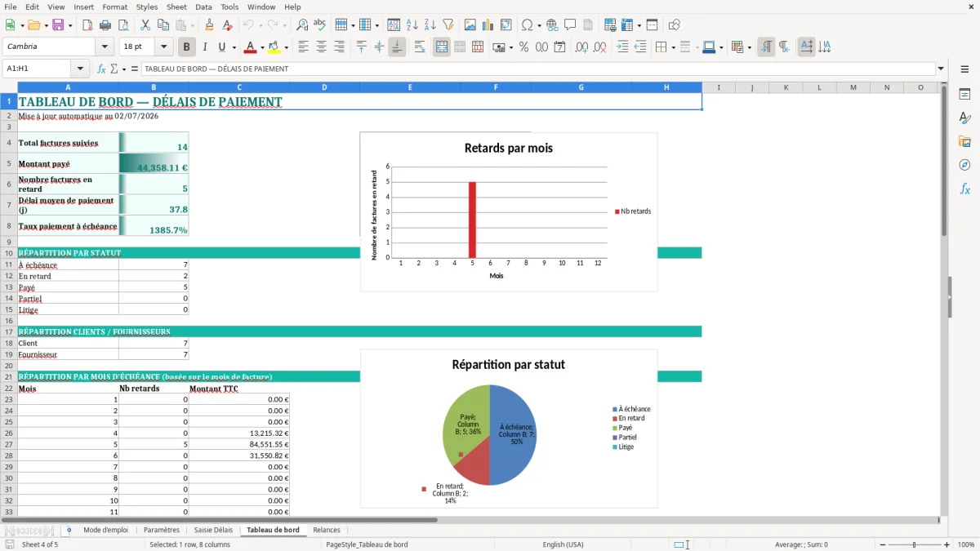Click zoom in plus button

click(x=947, y=544)
